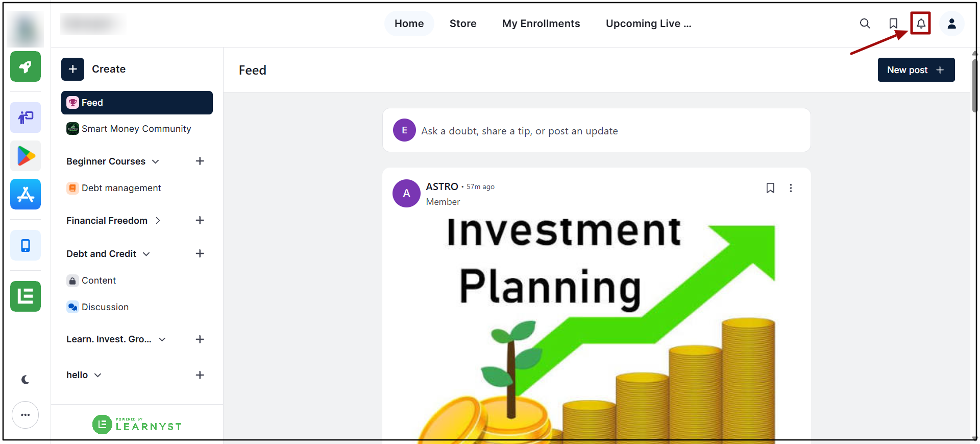The width and height of the screenshot is (980, 444).
Task: Click the New post button
Action: pyautogui.click(x=916, y=70)
